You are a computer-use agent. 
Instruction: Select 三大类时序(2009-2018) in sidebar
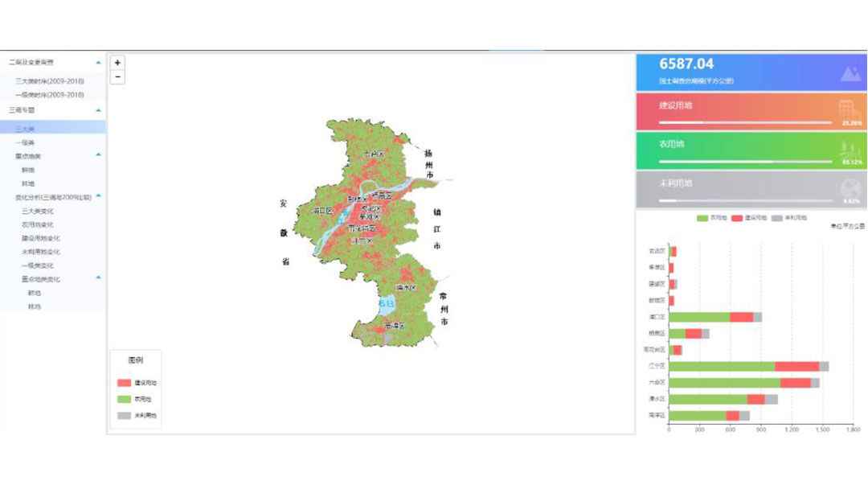pyautogui.click(x=49, y=81)
